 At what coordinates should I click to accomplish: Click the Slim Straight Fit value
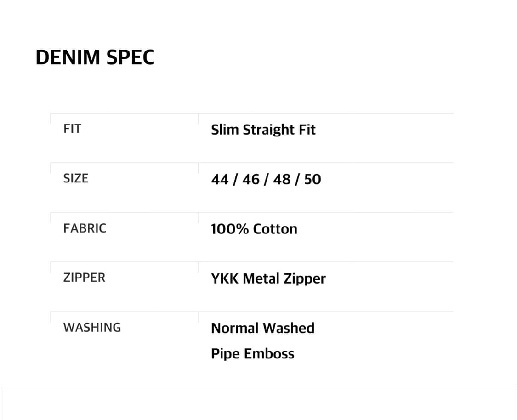[263, 130]
